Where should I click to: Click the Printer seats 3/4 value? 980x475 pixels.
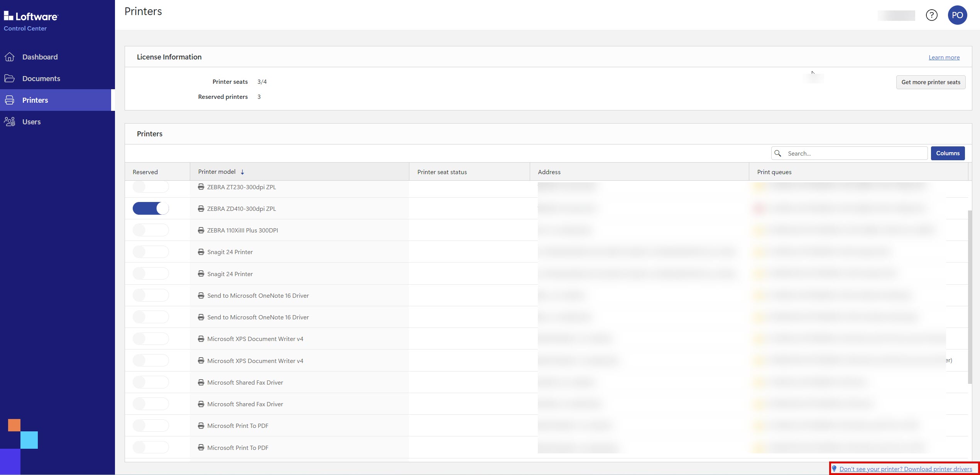262,82
